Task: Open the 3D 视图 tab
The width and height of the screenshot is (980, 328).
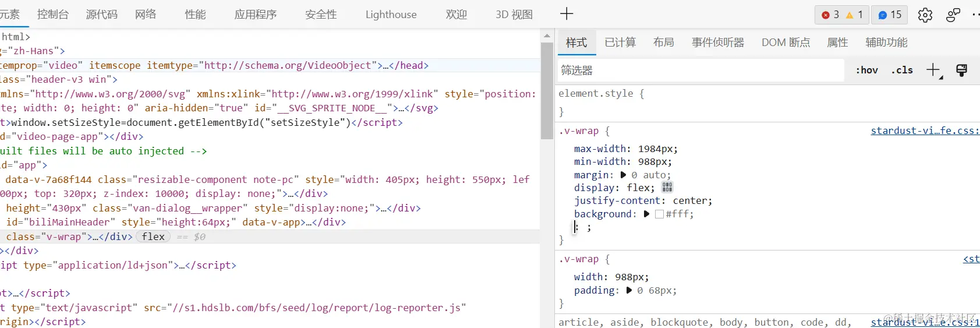Action: [514, 14]
